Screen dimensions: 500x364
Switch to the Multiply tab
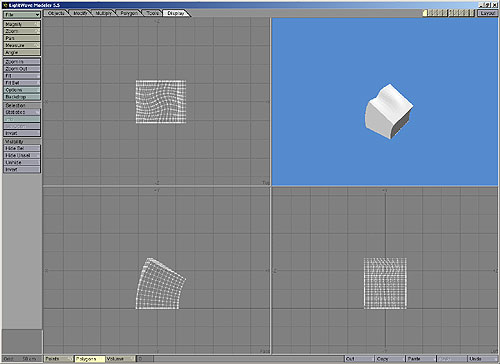click(x=104, y=13)
